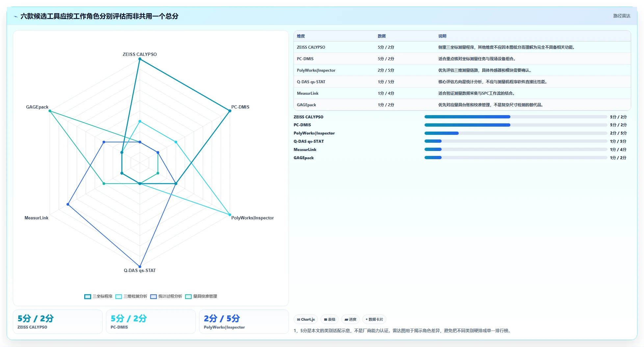Click the 1分 / 4分 data cell for MeasurLink
This screenshot has width=644, height=347.
click(386, 93)
